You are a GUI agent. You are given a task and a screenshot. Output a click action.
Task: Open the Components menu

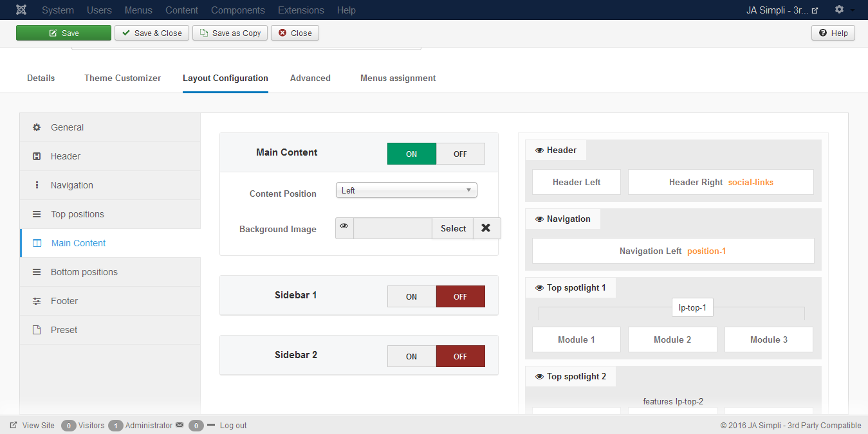[x=238, y=10]
